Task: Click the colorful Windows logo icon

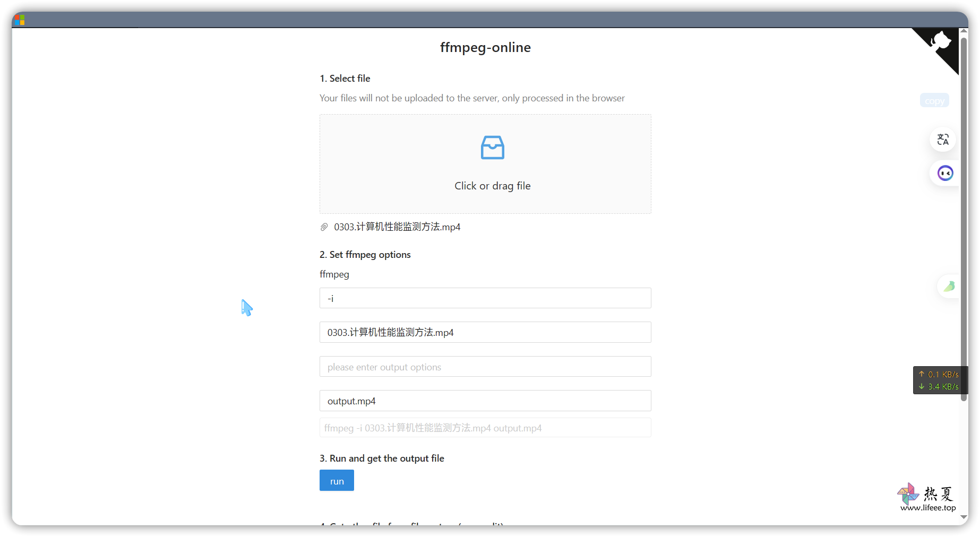Action: pyautogui.click(x=20, y=20)
